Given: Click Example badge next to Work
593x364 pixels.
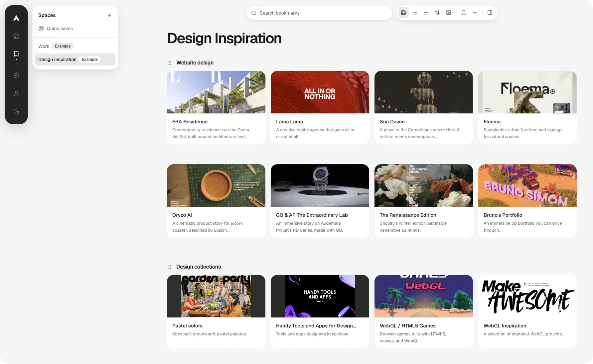Looking at the screenshot, I should 63,46.
